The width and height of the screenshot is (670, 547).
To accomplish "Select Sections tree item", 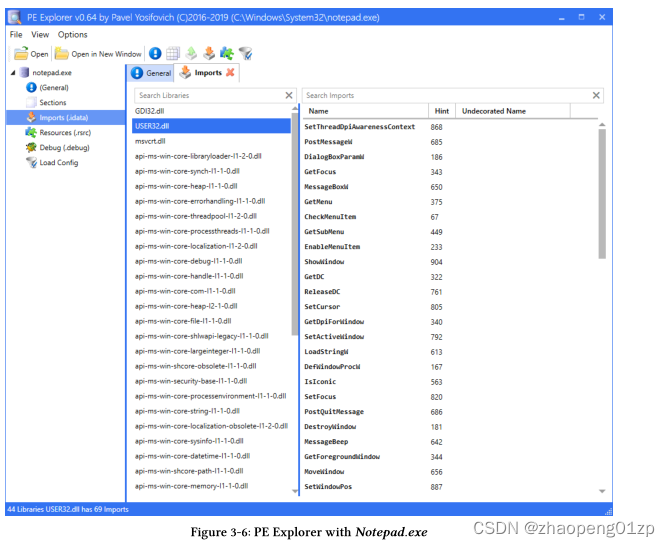I will pos(53,103).
